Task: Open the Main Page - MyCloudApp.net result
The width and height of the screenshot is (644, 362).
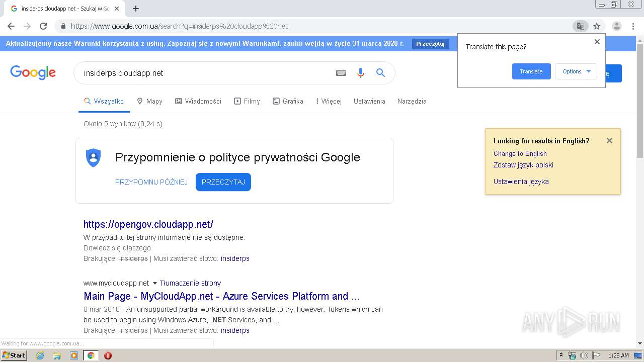Action: (222, 296)
